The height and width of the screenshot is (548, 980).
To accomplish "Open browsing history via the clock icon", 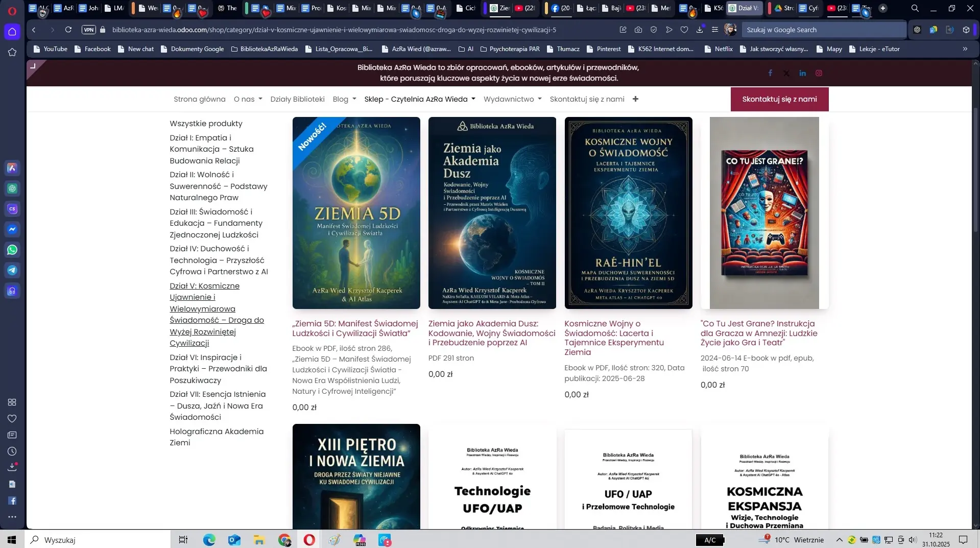I will [x=12, y=451].
